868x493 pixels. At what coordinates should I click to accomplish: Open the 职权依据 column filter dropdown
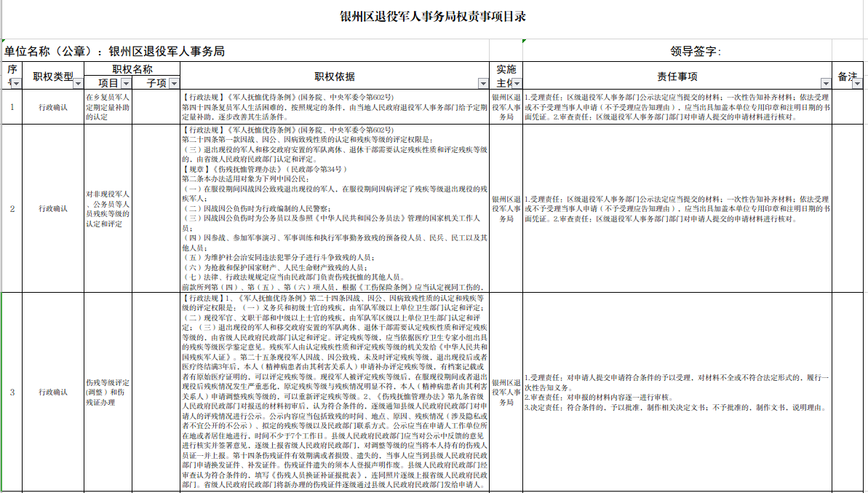click(x=483, y=83)
